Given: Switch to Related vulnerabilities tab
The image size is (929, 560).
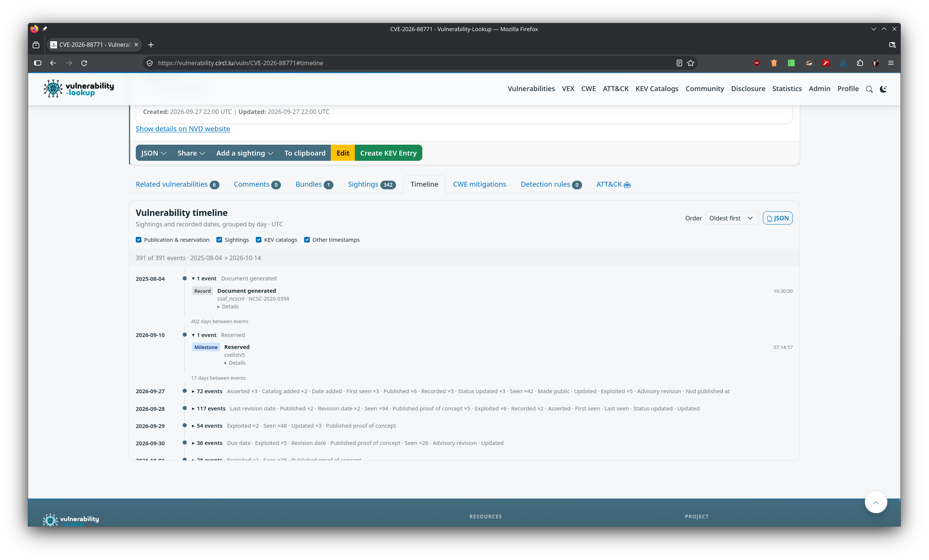Looking at the screenshot, I should [x=177, y=184].
